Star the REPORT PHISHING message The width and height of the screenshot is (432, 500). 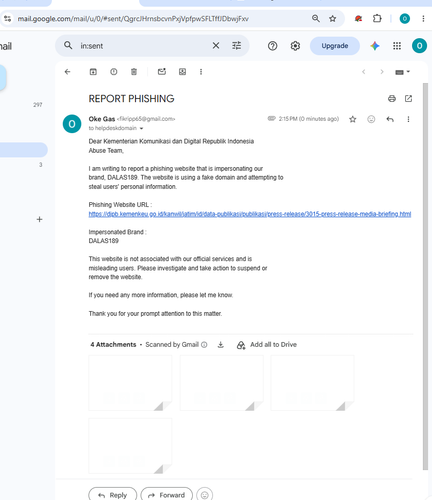point(352,119)
